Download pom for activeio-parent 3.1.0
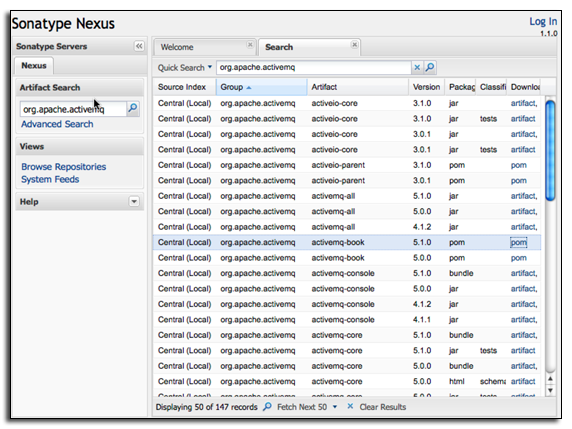The image size is (572, 429). point(518,165)
